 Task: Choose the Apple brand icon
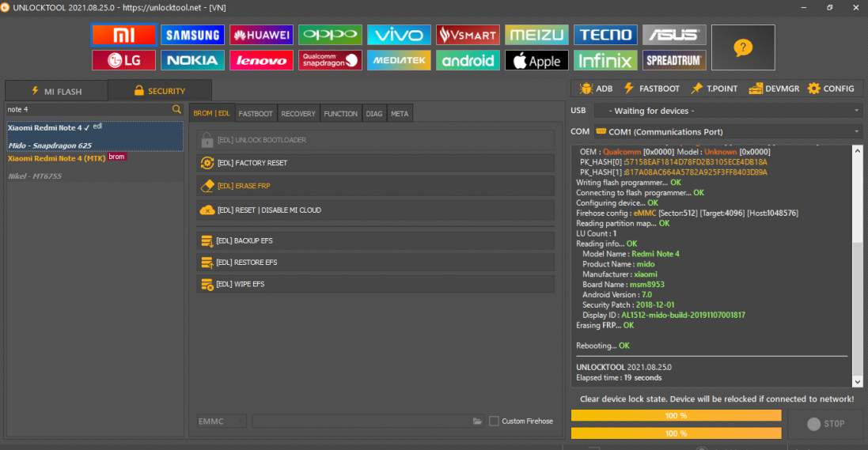(536, 60)
